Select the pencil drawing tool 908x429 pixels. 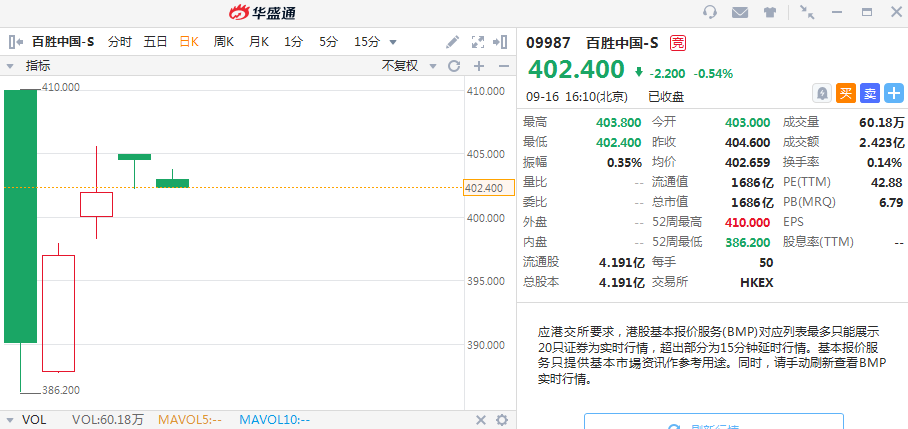click(x=452, y=42)
